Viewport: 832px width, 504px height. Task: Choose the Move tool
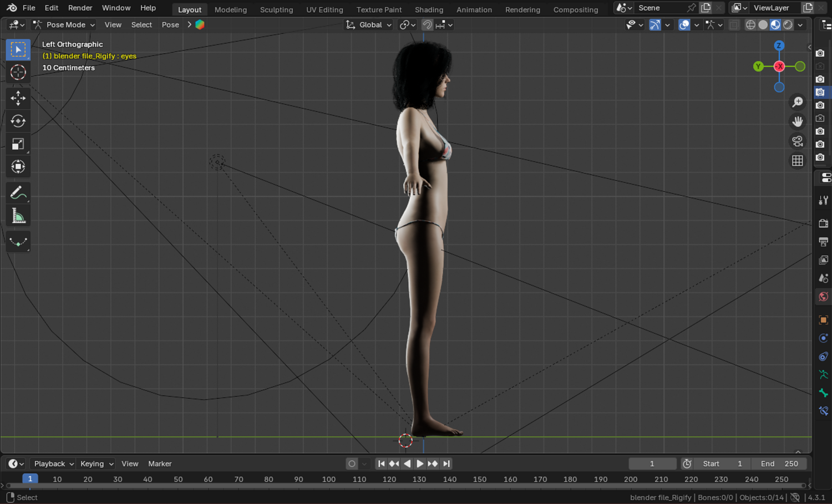click(18, 99)
